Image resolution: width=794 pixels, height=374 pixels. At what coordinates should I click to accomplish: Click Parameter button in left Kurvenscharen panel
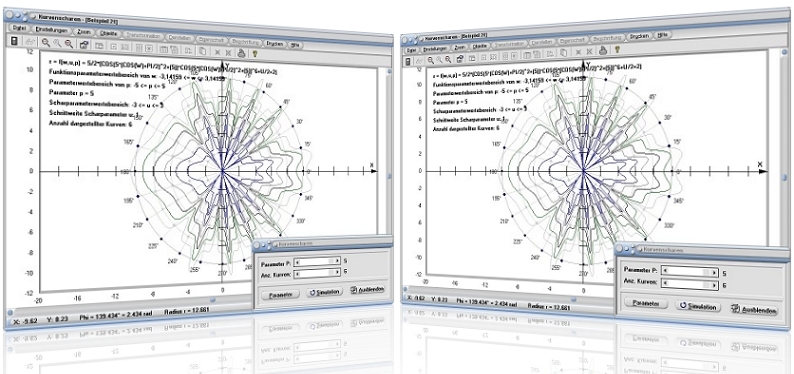280,294
